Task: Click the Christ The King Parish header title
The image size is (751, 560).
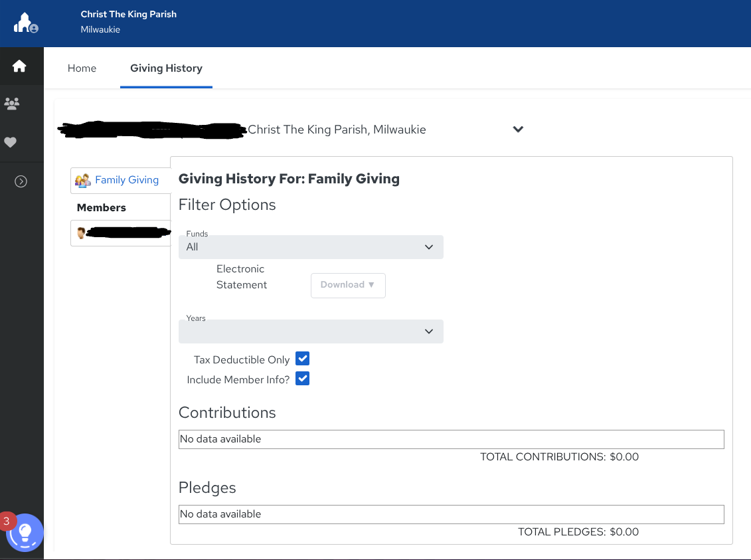Action: [129, 14]
